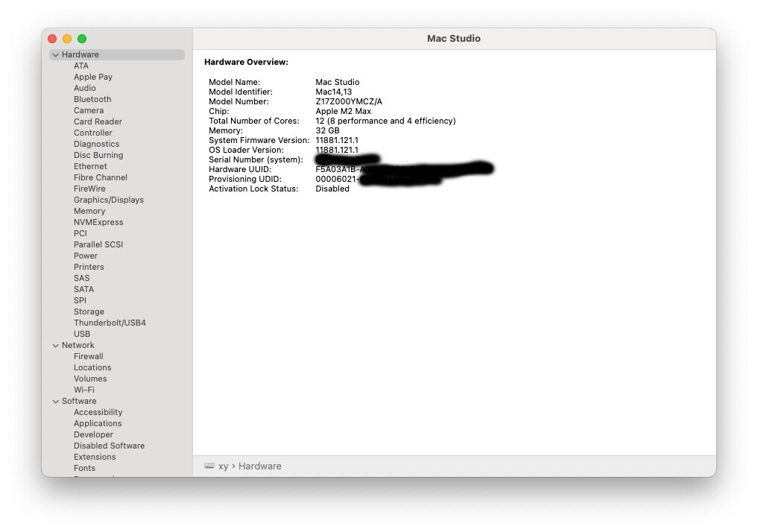This screenshot has height=532, width=758.
Task: Click the cores value 12 (8 performance and 4 efficiency)
Action: (x=385, y=121)
